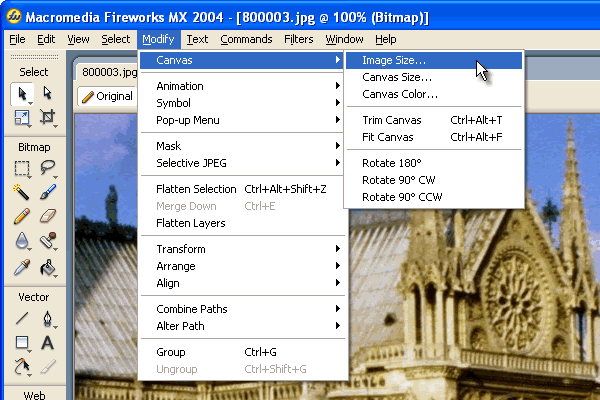Expand the Selective JPEG submenu
This screenshot has width=600, height=400.
pos(242,163)
